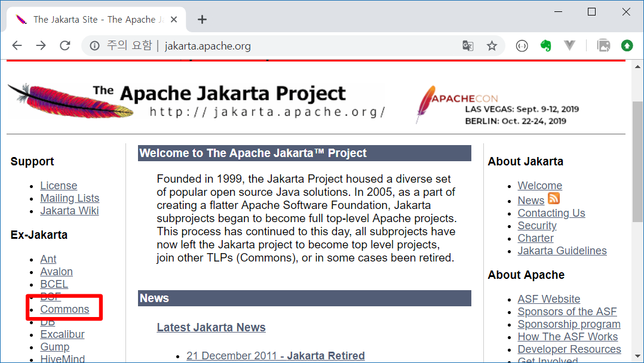This screenshot has width=644, height=363.
Task: Click the Ex-Jakarta sidebar heading
Action: pyautogui.click(x=39, y=235)
